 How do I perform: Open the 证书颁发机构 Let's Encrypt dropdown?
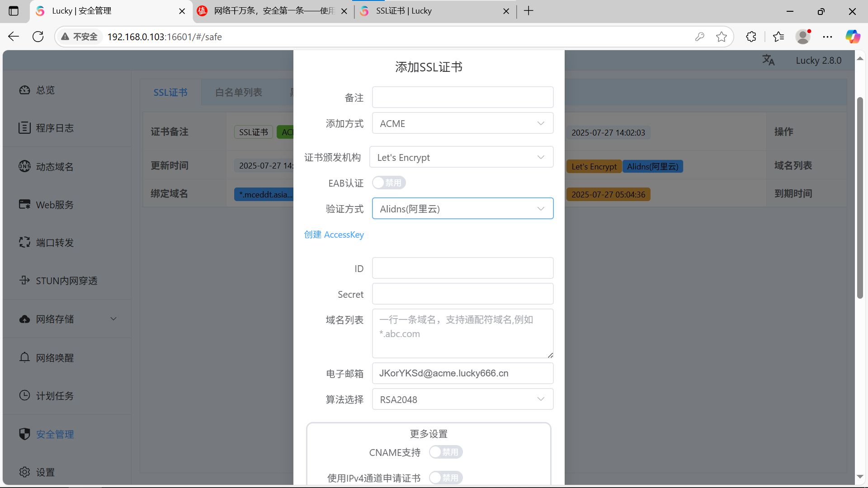pos(461,157)
